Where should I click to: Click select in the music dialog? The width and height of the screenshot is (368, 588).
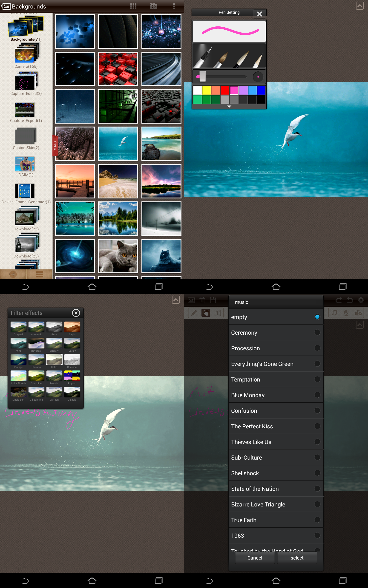297,558
